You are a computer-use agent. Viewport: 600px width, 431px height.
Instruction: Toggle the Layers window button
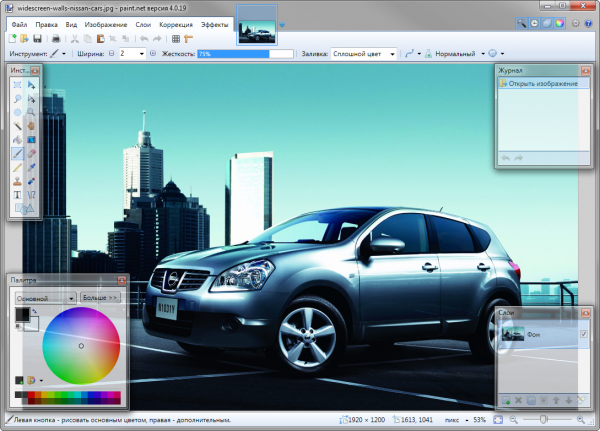pos(547,23)
